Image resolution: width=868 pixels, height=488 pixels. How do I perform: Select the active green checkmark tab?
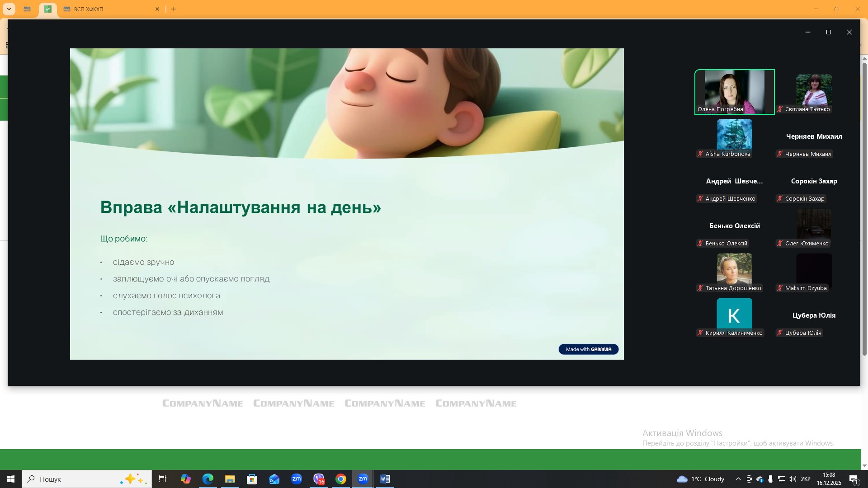click(48, 9)
